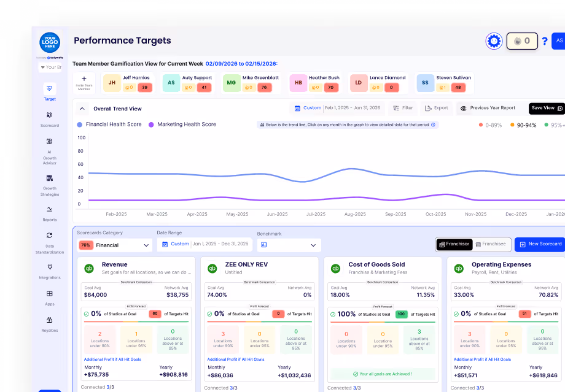Open the flame streak counter showing 0

[522, 41]
